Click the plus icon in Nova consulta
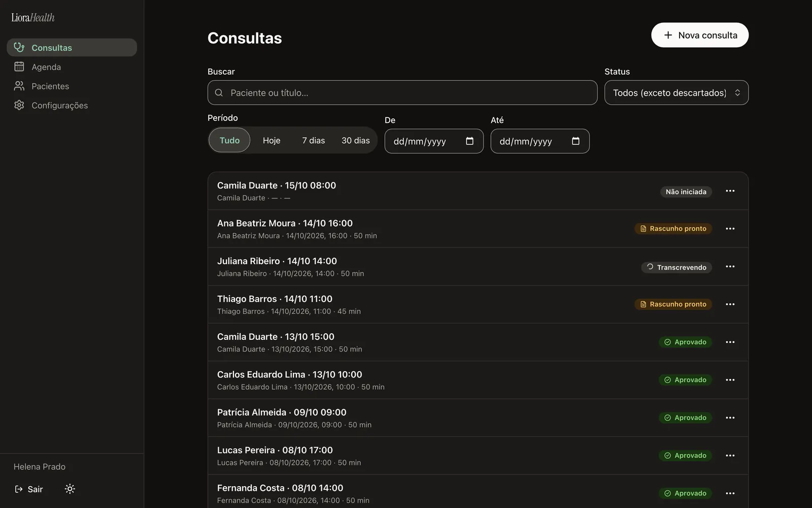Viewport: 812px width, 508px height. (x=668, y=35)
